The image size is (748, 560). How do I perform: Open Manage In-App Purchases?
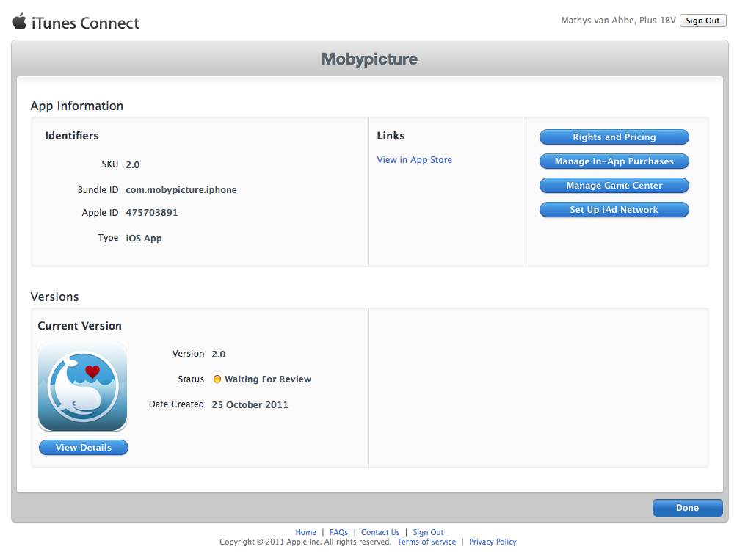coord(614,161)
